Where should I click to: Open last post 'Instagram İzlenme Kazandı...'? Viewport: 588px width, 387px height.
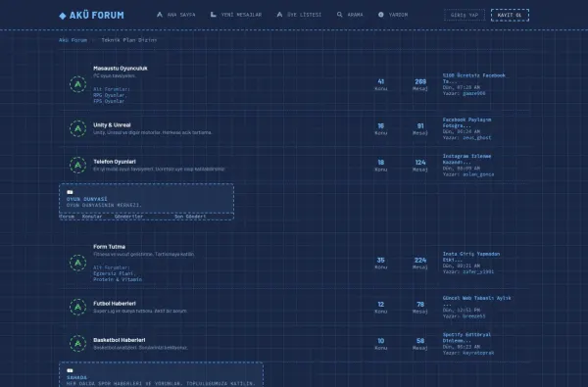[x=466, y=159]
